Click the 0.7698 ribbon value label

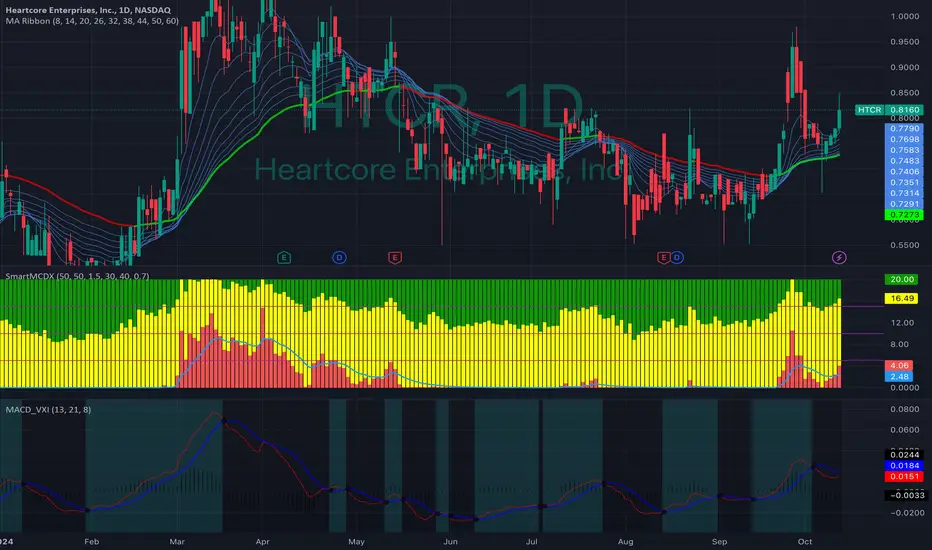click(x=904, y=139)
